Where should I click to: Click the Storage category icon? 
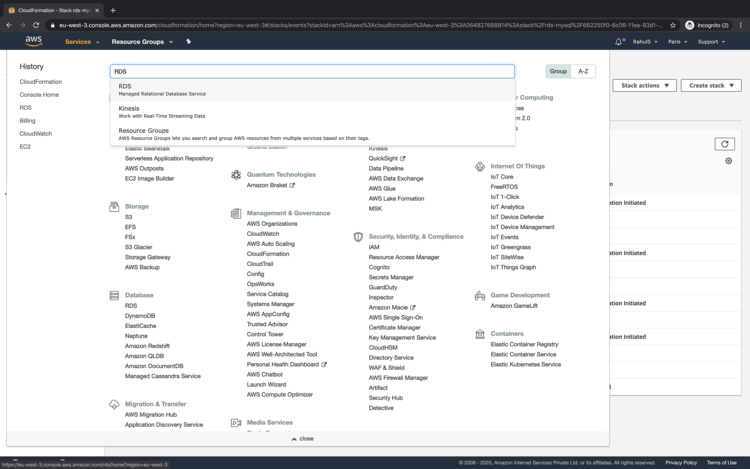tap(114, 207)
